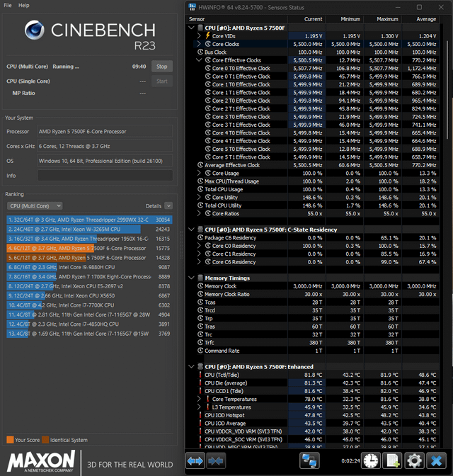
Task: Click the HWiNFO sensor list vertical scrollbar
Action: coord(447,90)
